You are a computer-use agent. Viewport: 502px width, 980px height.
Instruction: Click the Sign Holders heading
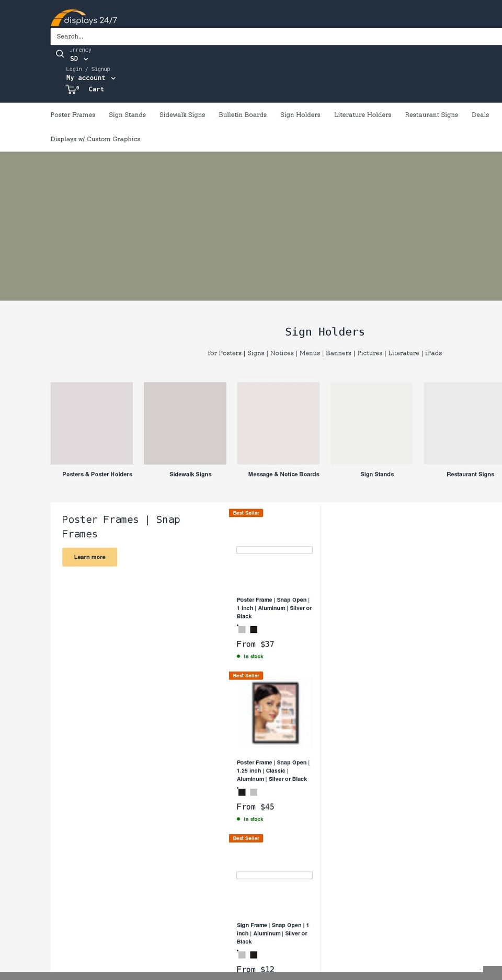tap(325, 332)
